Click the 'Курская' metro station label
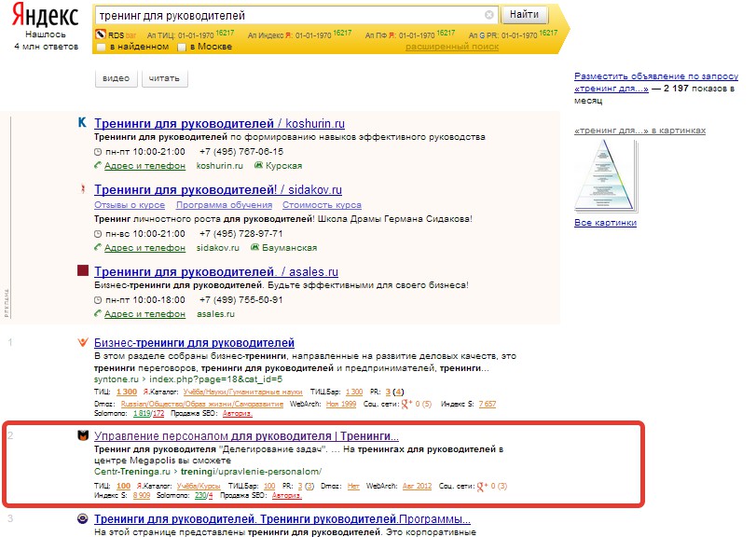 point(283,166)
